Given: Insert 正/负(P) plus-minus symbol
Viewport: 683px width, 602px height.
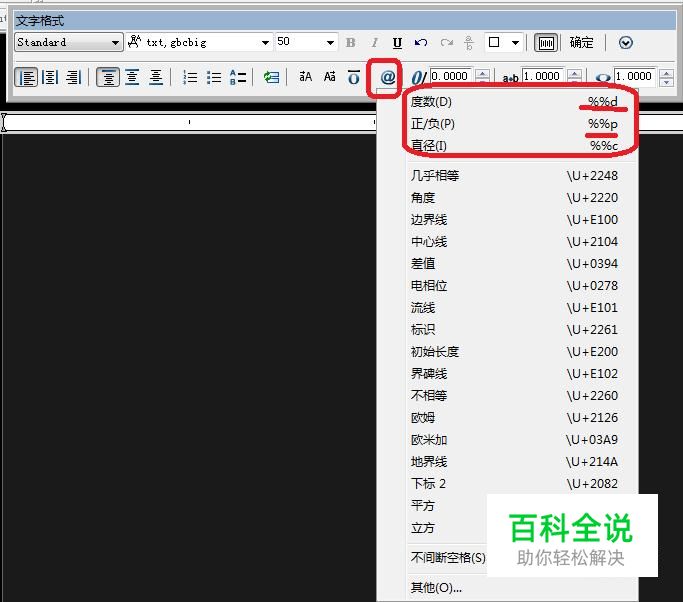Looking at the screenshot, I should pyautogui.click(x=514, y=124).
